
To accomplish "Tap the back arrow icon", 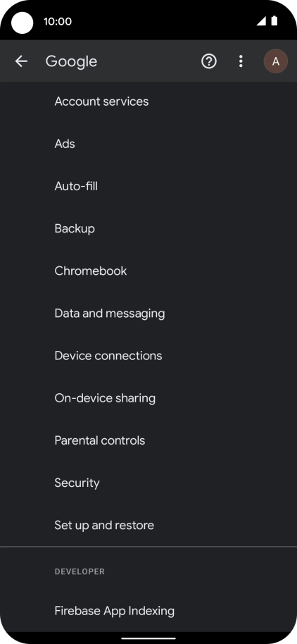I will click(x=21, y=61).
